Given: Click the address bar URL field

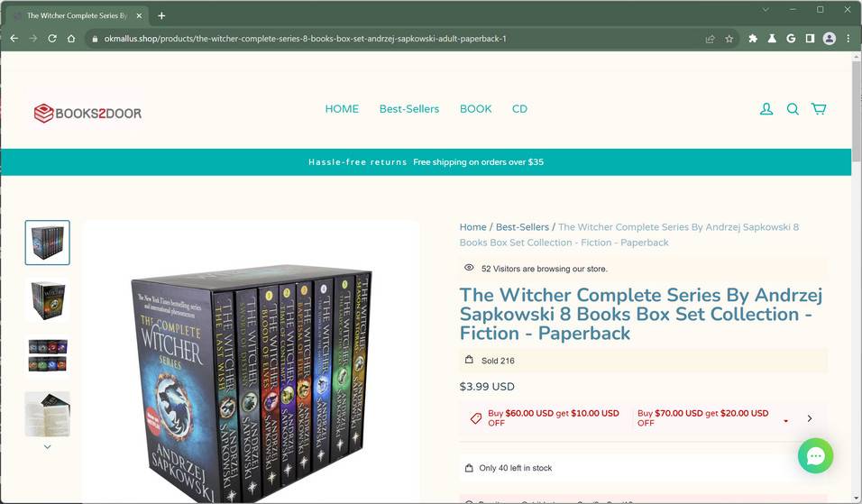Looking at the screenshot, I should coord(396,39).
